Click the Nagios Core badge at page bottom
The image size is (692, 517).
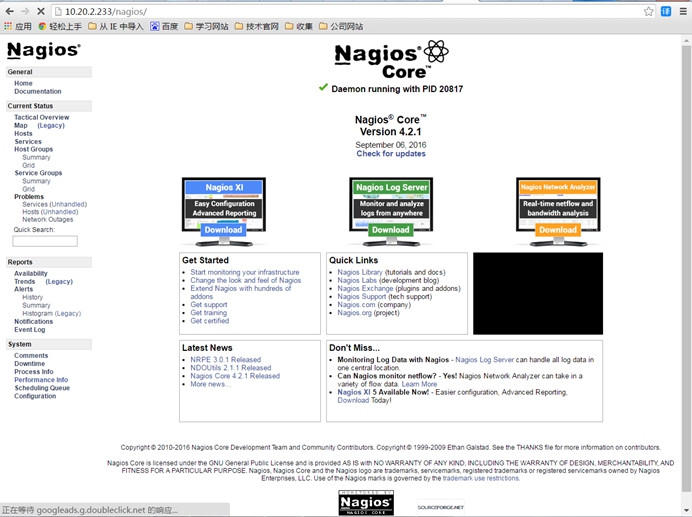366,502
